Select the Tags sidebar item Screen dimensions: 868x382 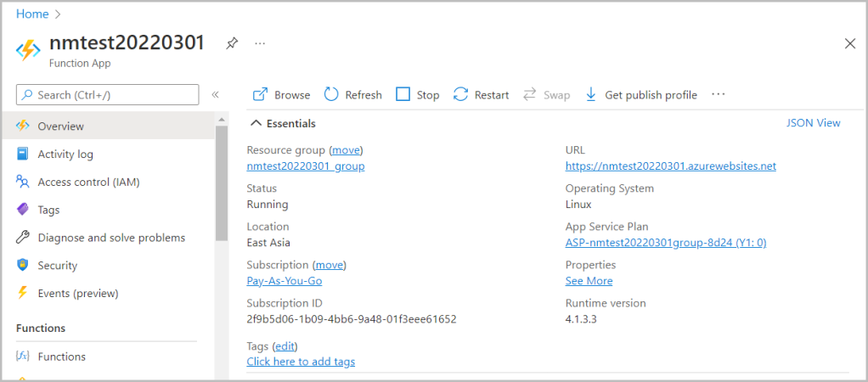coord(48,210)
